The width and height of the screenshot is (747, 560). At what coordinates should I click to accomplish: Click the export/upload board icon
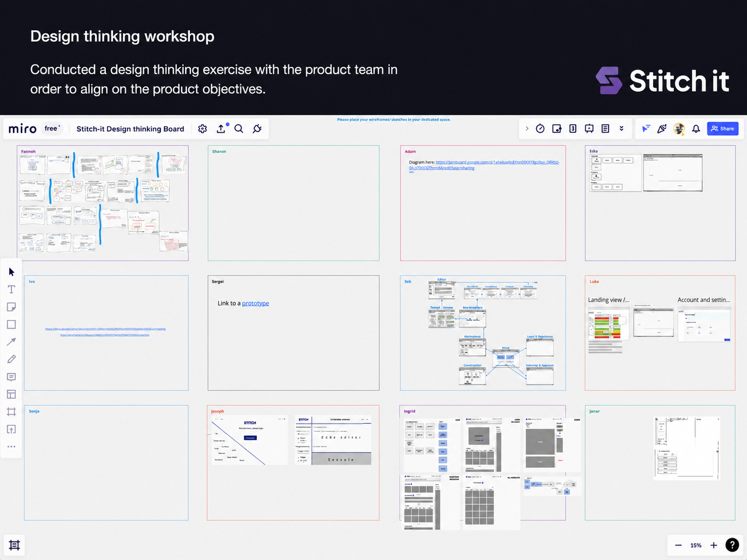221,128
